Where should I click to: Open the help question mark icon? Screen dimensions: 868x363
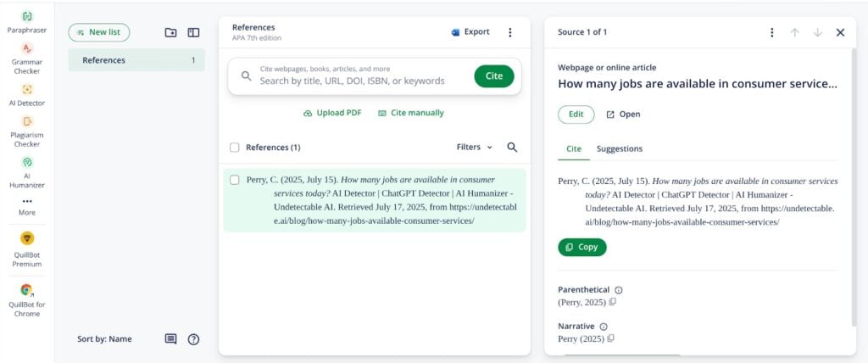[193, 339]
